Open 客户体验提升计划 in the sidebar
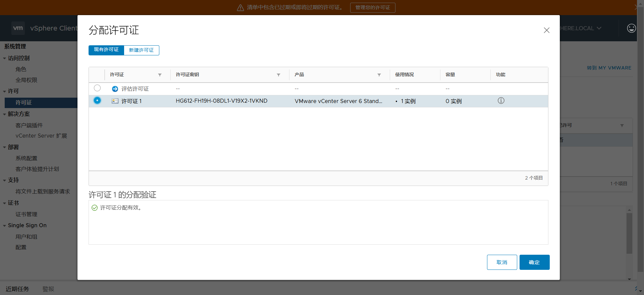Screen dimensions: 644x295 pos(37,169)
